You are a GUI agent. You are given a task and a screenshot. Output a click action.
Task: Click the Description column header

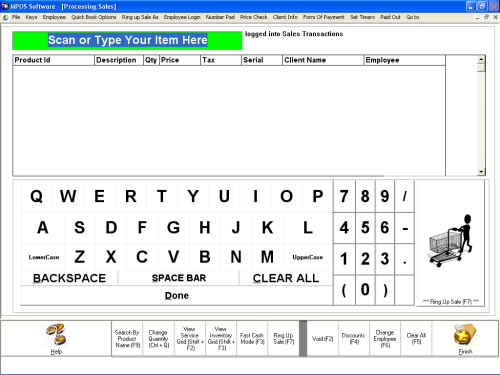pos(119,60)
